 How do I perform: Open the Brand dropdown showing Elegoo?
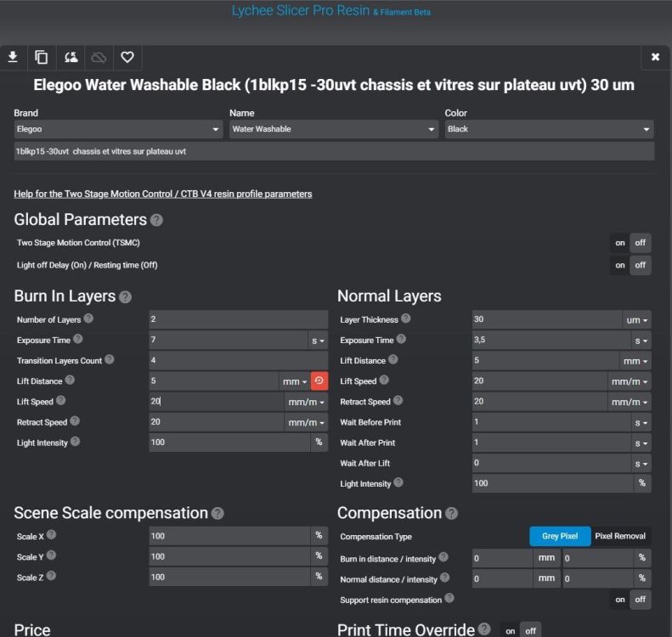tap(118, 129)
